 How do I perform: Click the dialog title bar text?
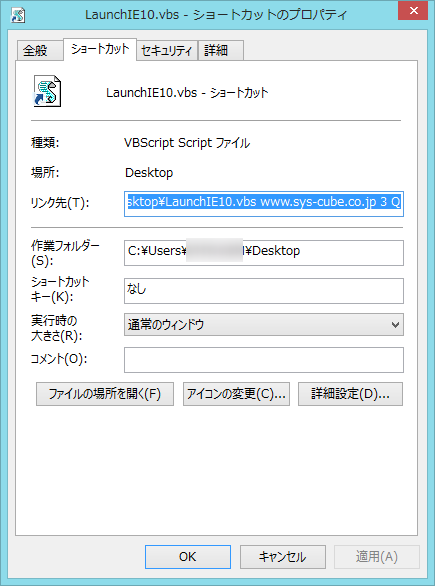coord(216,15)
